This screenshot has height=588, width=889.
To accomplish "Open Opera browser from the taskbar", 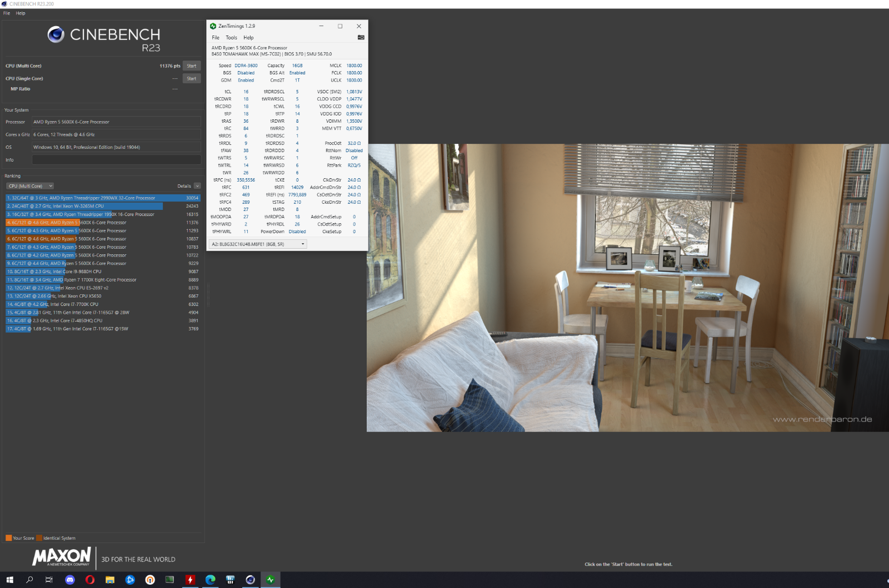I will (x=90, y=580).
